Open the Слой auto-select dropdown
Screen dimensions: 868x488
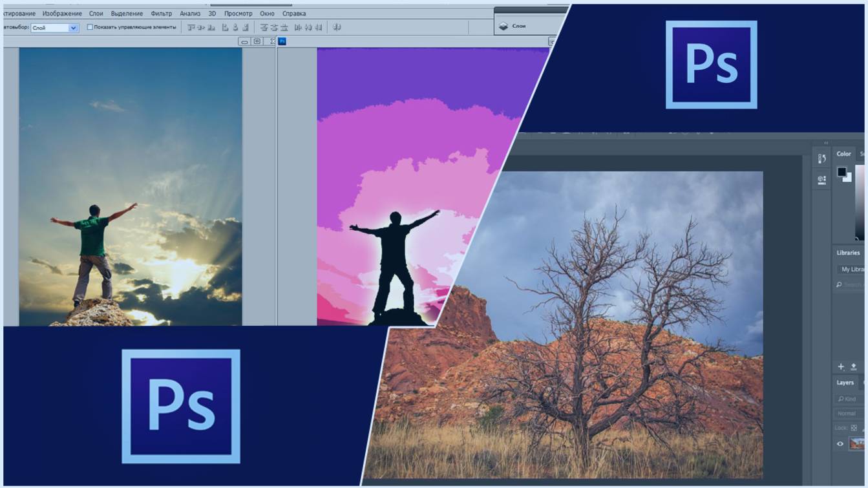54,28
